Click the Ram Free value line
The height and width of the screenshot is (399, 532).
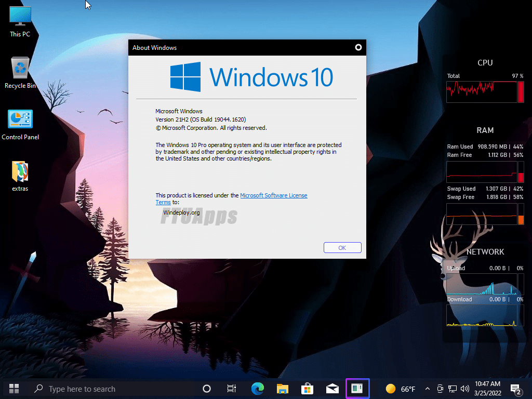[x=485, y=155]
